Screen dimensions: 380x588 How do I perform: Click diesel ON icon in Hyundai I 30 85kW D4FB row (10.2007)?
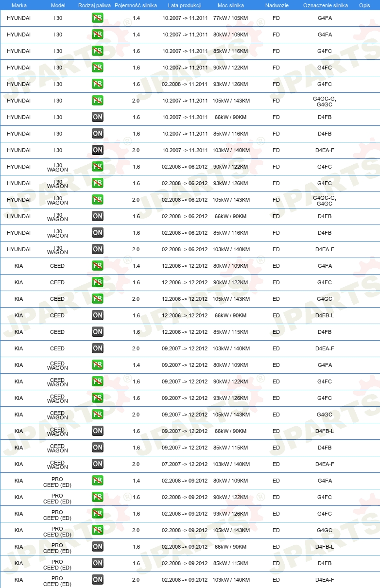coord(98,134)
